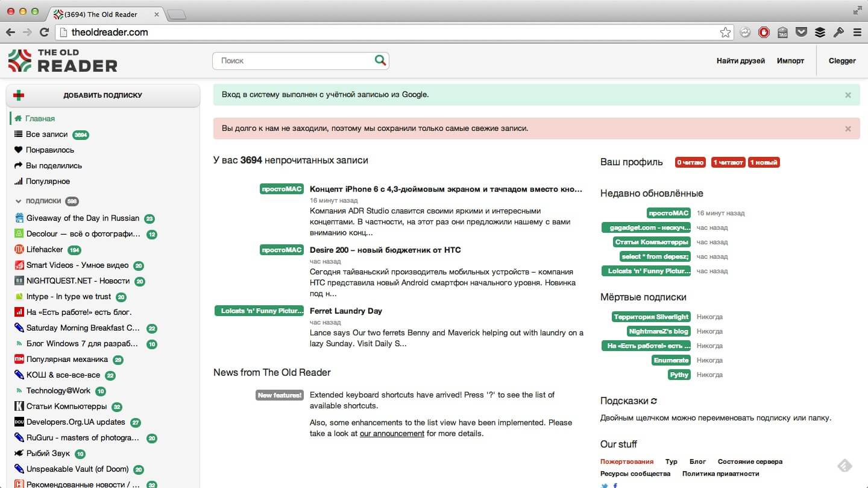Screen dimensions: 868x488
Task: Refresh hints icon next to Подсказки
Action: [x=654, y=401]
